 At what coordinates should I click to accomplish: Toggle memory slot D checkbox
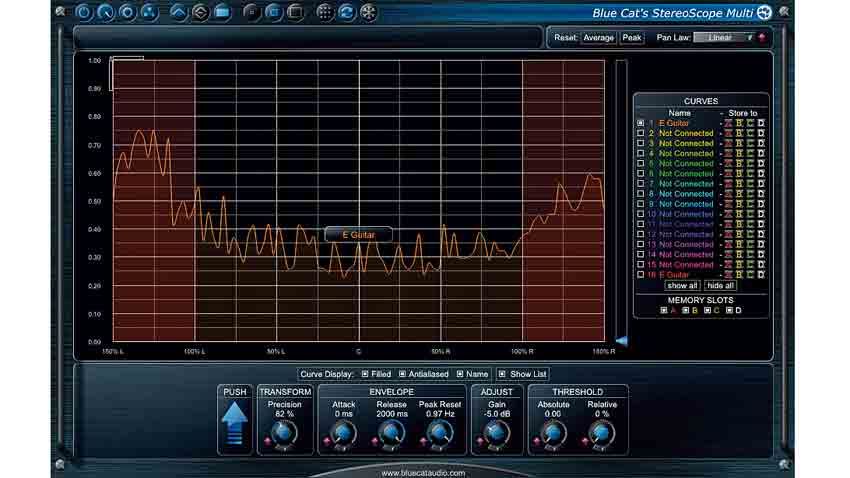pyautogui.click(x=729, y=311)
